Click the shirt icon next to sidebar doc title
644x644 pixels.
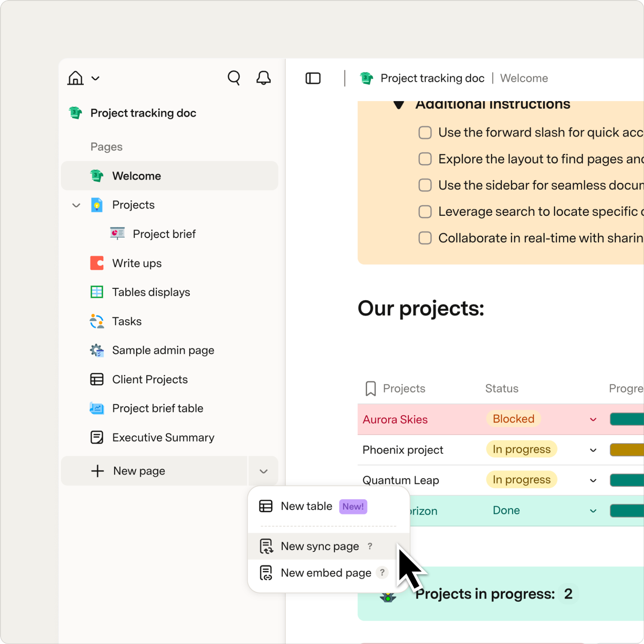point(75,113)
